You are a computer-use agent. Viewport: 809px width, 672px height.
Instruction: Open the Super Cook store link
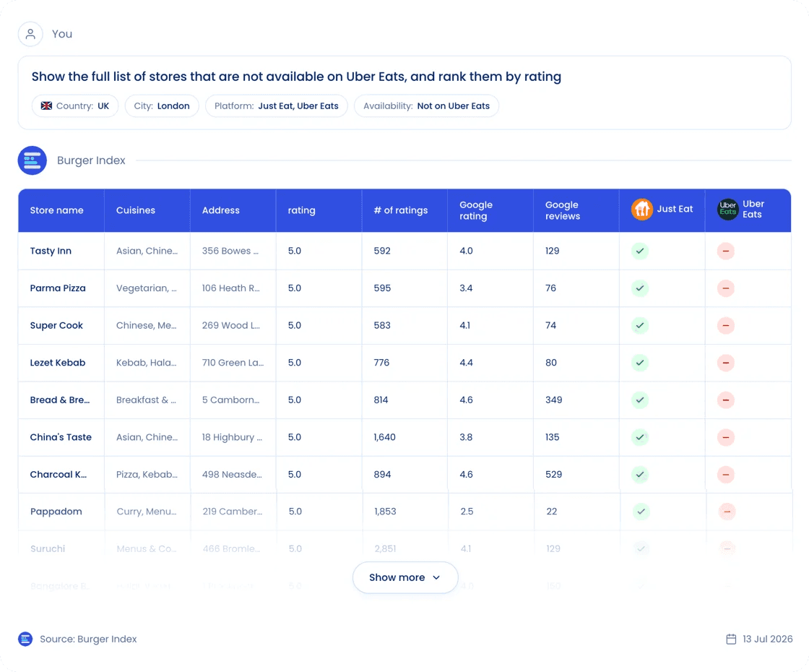[56, 325]
